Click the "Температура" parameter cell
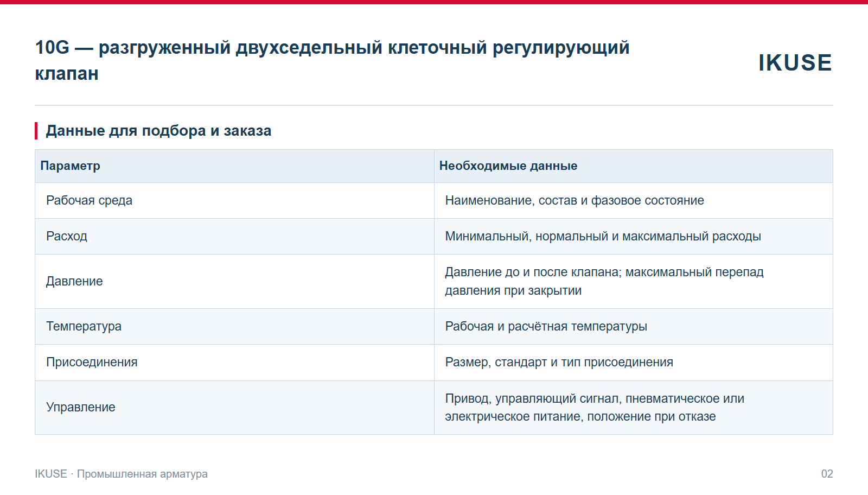 (x=234, y=327)
